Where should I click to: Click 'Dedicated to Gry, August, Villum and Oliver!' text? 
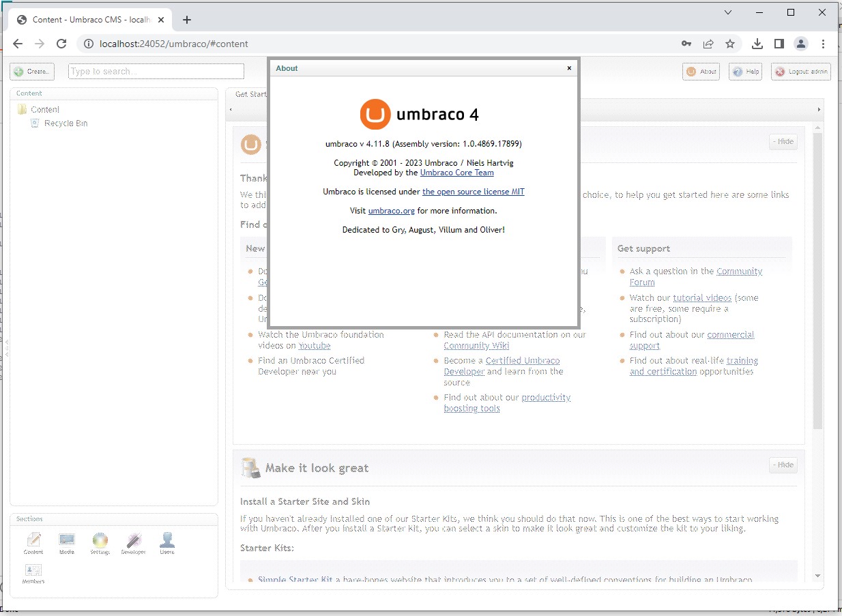pyautogui.click(x=424, y=230)
